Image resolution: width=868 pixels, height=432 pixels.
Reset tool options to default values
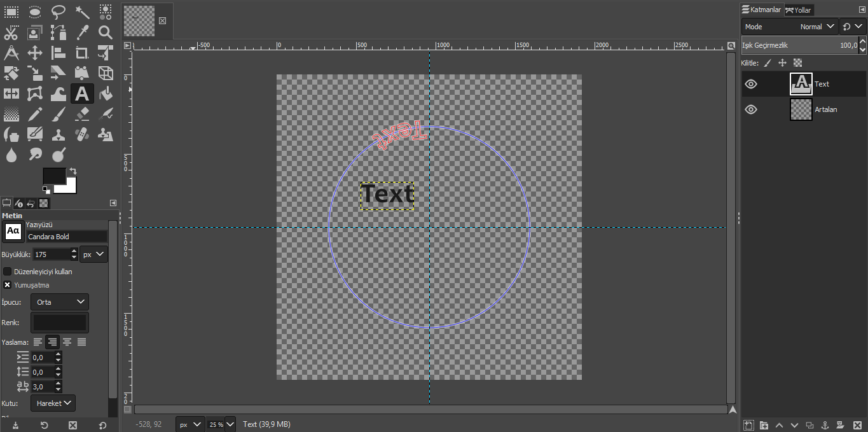(x=102, y=425)
